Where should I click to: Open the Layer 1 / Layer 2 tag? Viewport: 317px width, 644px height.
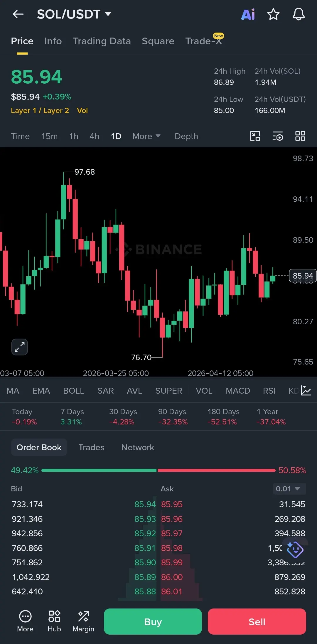[x=40, y=110]
